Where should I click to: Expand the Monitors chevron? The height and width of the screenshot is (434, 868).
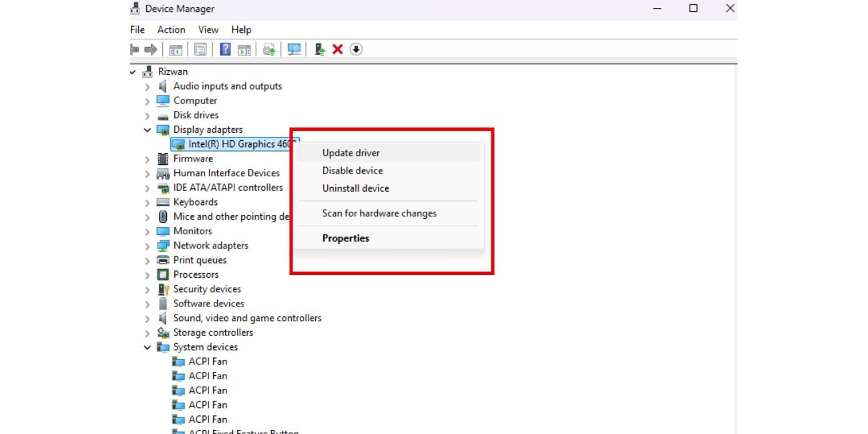pyautogui.click(x=148, y=232)
